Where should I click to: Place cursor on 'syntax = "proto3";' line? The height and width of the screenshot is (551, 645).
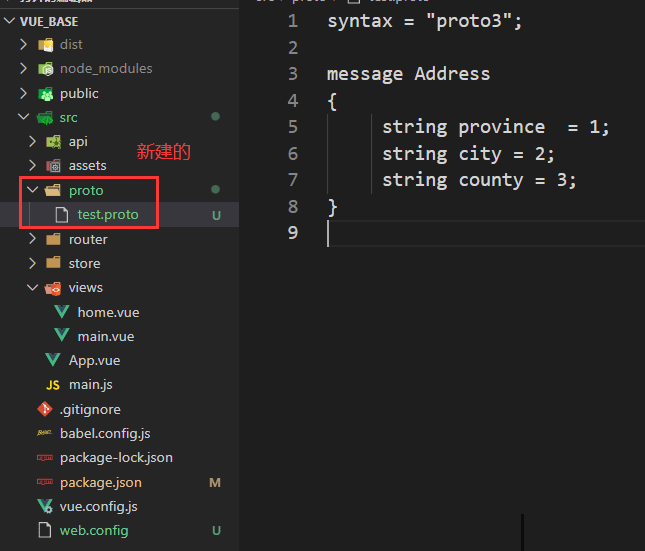tap(424, 21)
